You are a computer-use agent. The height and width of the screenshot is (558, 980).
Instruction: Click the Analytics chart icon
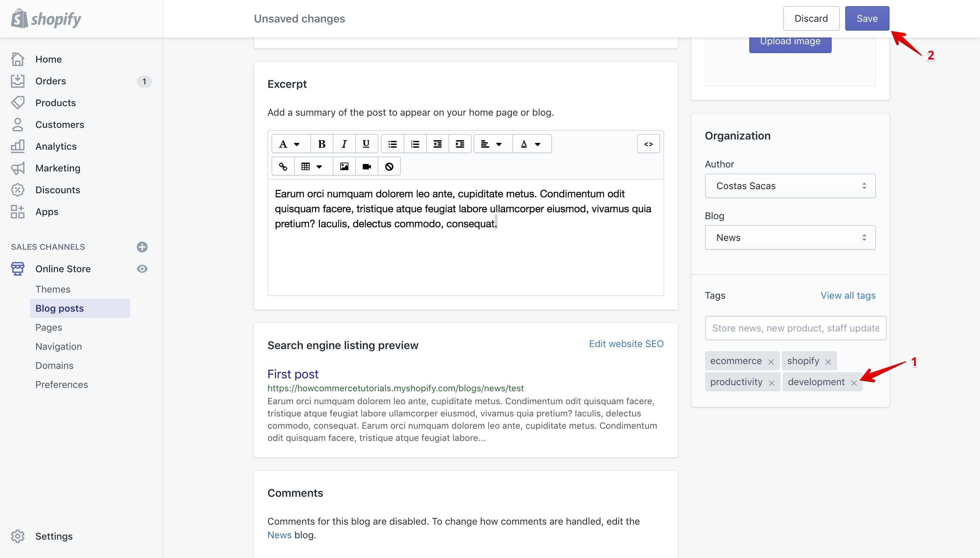coord(18,146)
